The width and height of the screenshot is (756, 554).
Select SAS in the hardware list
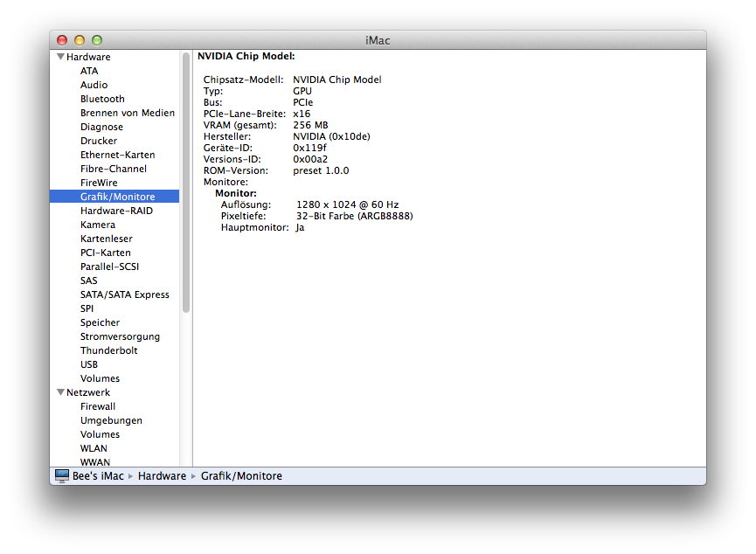point(89,280)
